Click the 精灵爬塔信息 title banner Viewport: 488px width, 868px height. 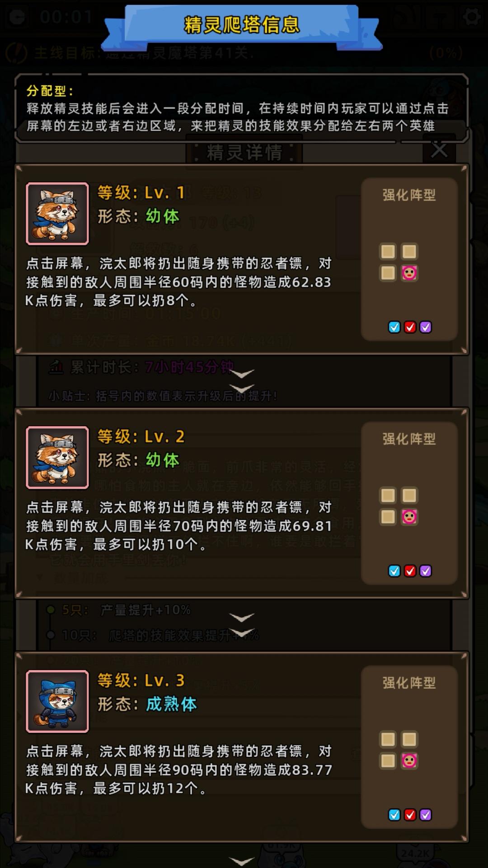coord(242,25)
